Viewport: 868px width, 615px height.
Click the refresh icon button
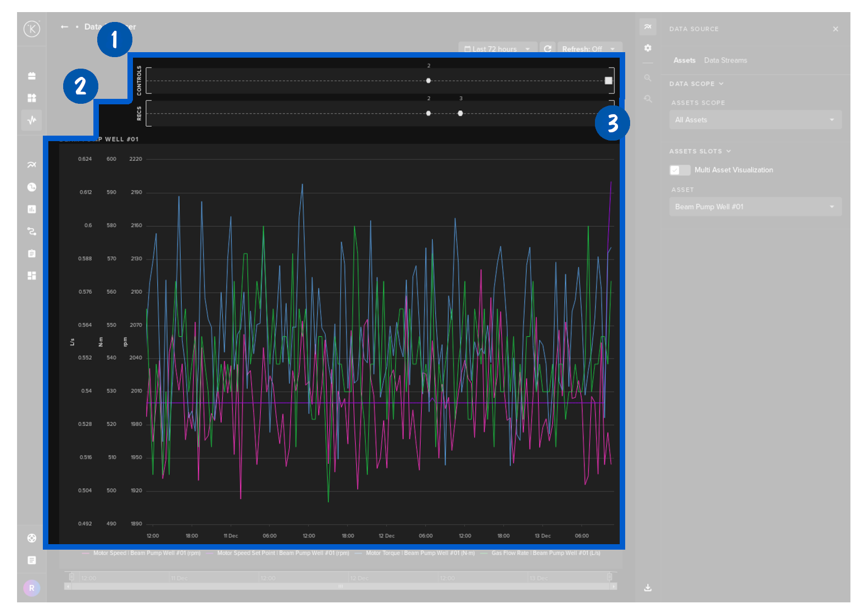547,49
